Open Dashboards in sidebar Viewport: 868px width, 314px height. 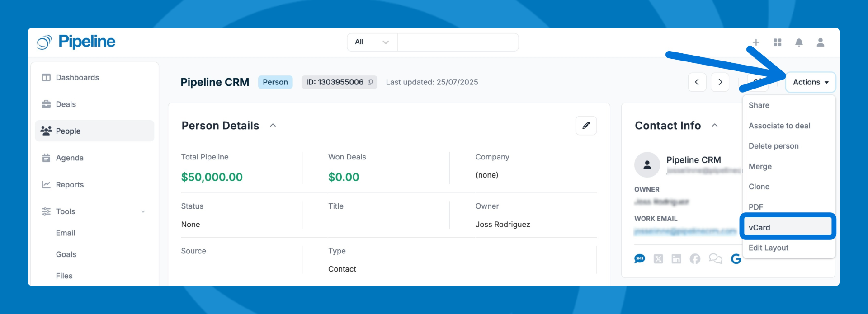(x=94, y=78)
